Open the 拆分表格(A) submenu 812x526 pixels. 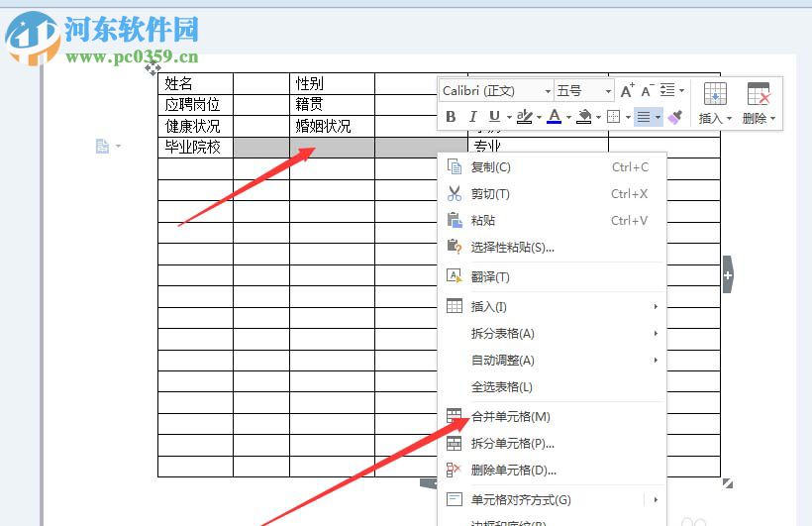point(552,333)
